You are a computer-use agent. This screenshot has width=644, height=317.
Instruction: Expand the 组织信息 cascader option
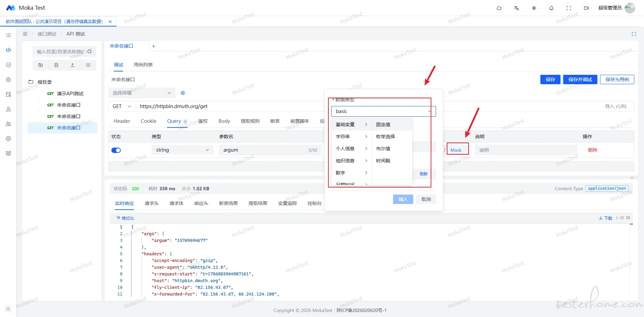click(x=352, y=161)
